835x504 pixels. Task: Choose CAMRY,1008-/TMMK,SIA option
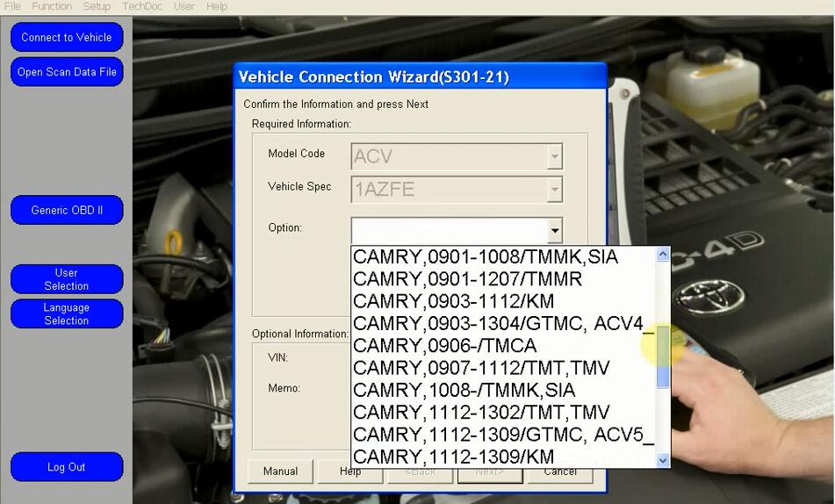click(503, 391)
